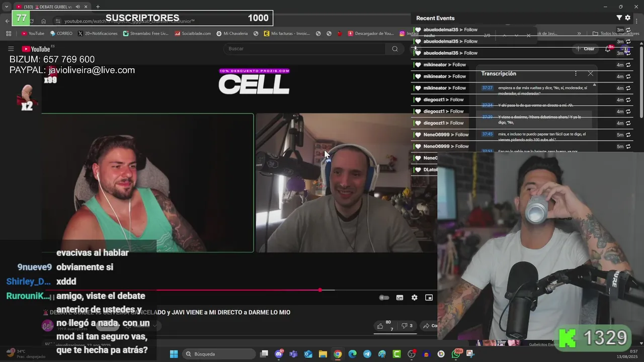644x362 pixels.
Task: Mute the tab via speaker icon
Action: pos(77,7)
